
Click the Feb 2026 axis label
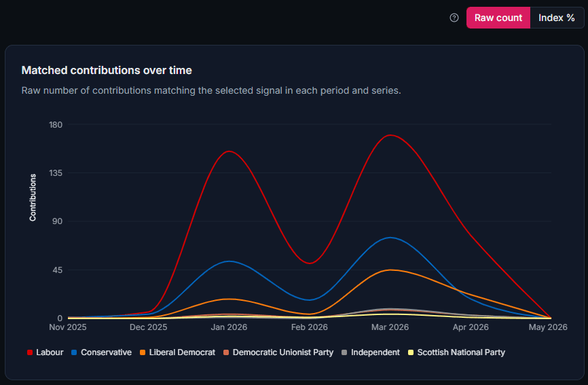click(310, 327)
